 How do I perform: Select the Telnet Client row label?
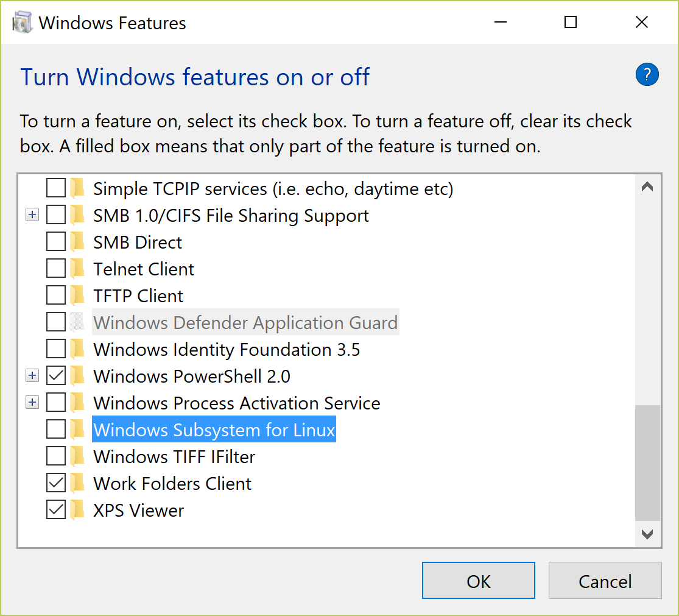144,269
